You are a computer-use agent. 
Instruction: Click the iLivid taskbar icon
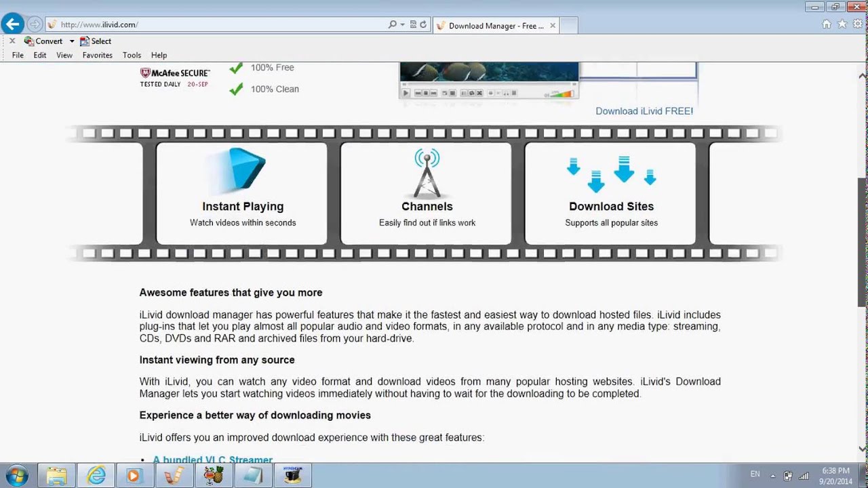[x=174, y=476]
